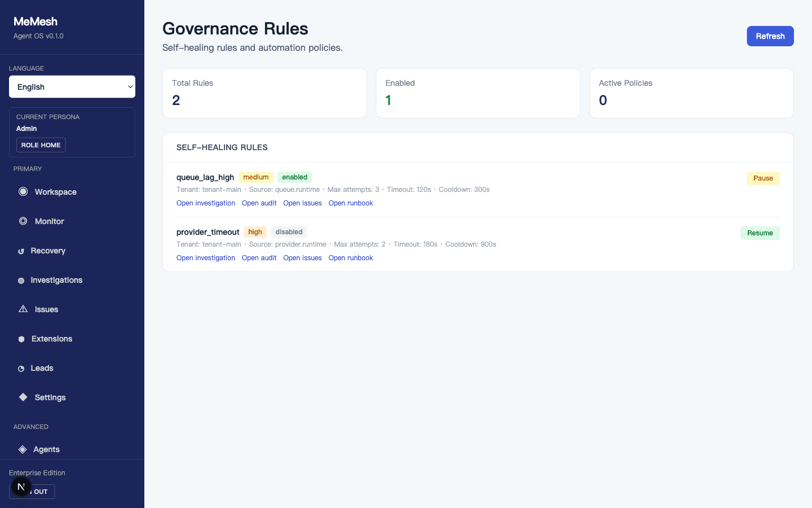
Task: Click the Refresh button
Action: pyautogui.click(x=770, y=36)
